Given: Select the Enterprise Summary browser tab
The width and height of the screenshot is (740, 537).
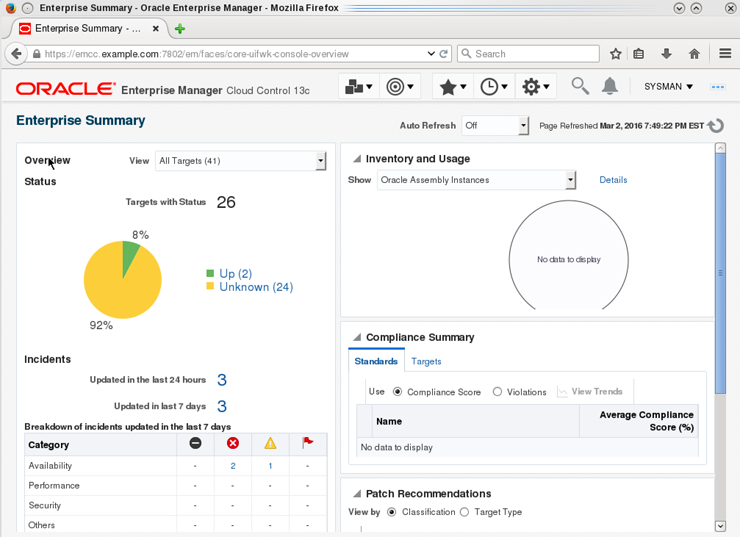Looking at the screenshot, I should pos(88,29).
